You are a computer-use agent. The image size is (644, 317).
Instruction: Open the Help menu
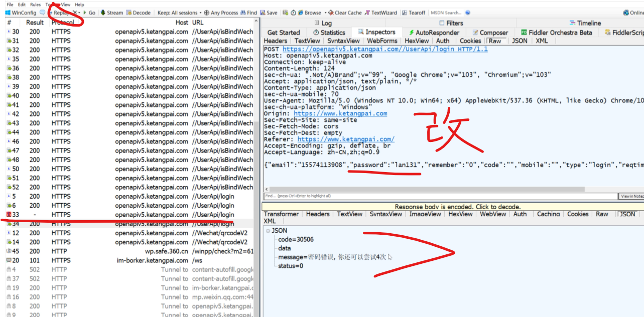(79, 5)
